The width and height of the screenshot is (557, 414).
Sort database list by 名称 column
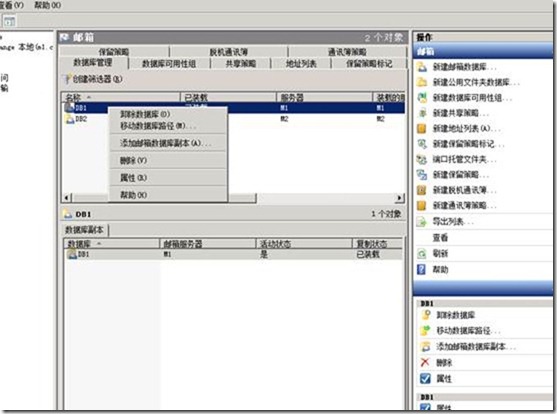tap(121, 97)
